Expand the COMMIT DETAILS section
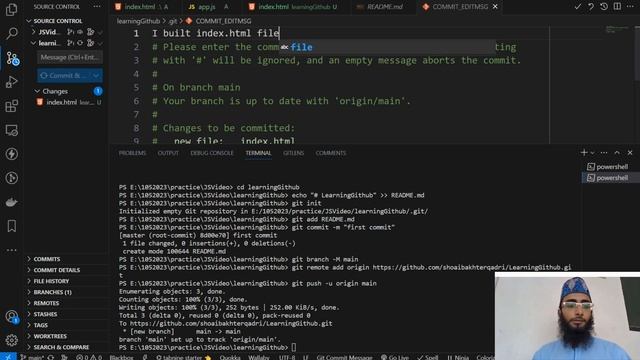 [x=56, y=270]
